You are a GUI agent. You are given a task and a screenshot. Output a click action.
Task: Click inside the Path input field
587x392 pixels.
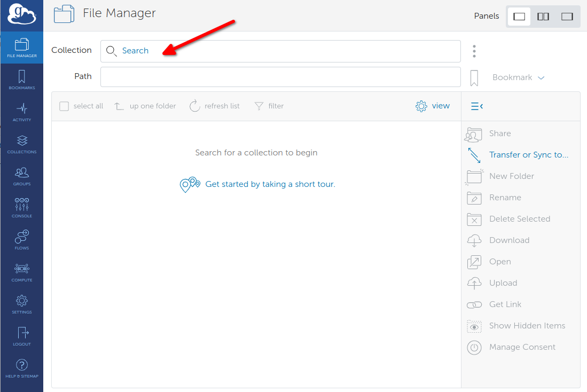point(280,77)
